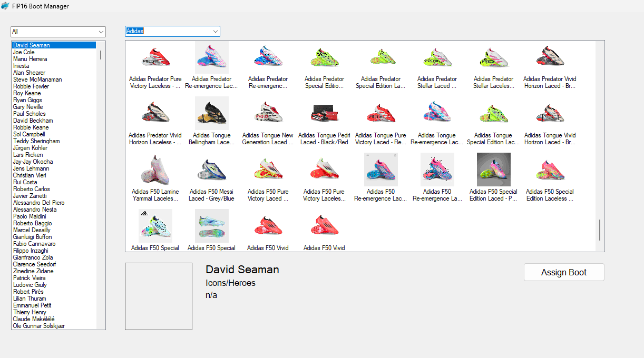Select Ole Gunnar Solskjær from the list
The width and height of the screenshot is (644, 358).
coord(54,326)
